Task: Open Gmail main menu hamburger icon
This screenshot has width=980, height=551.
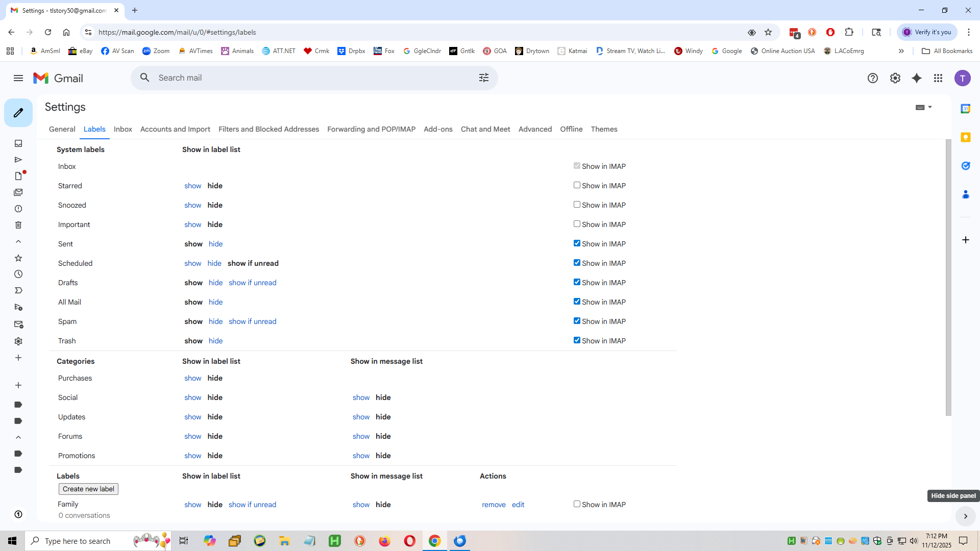Action: click(18, 78)
